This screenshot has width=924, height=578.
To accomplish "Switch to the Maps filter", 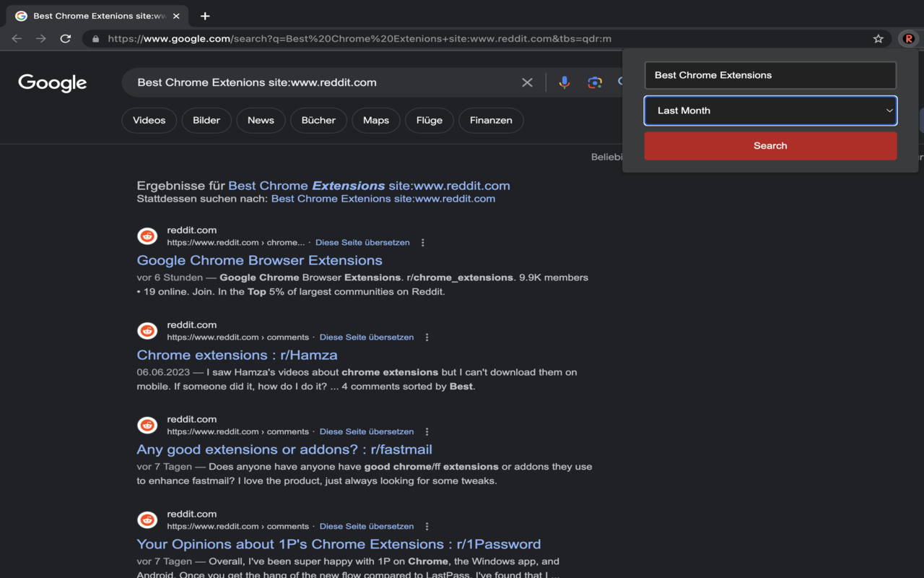I will tap(376, 121).
